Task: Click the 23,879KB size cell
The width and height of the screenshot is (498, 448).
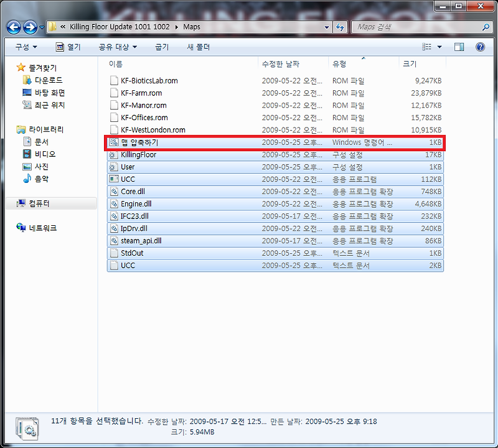Action: tap(426, 93)
